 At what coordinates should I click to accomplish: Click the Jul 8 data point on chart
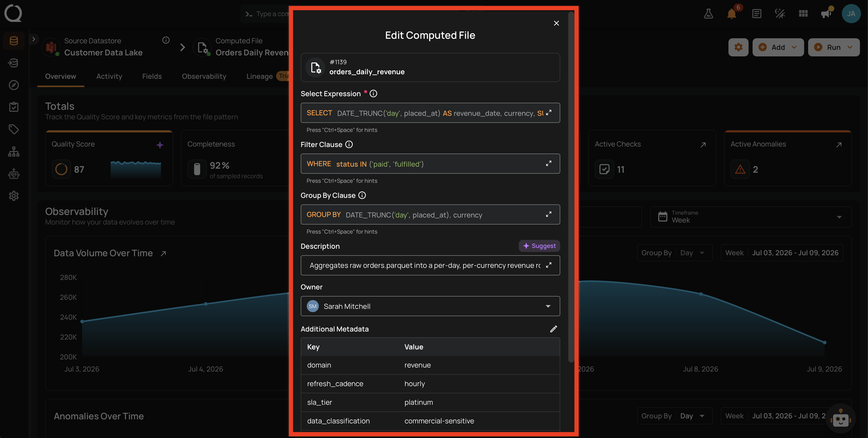701,294
